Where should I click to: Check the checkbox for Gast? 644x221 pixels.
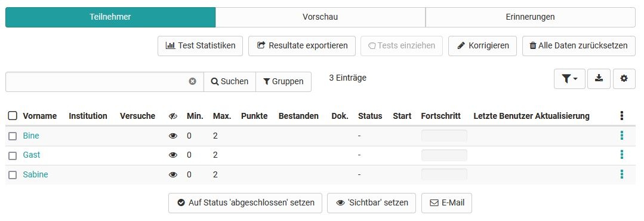[x=13, y=156]
